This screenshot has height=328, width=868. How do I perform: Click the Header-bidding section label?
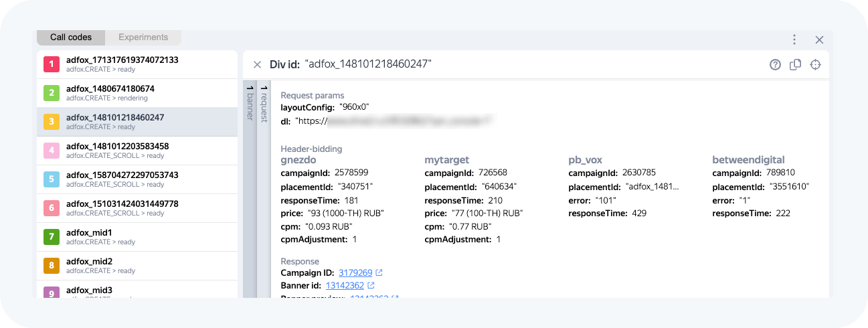tap(311, 149)
